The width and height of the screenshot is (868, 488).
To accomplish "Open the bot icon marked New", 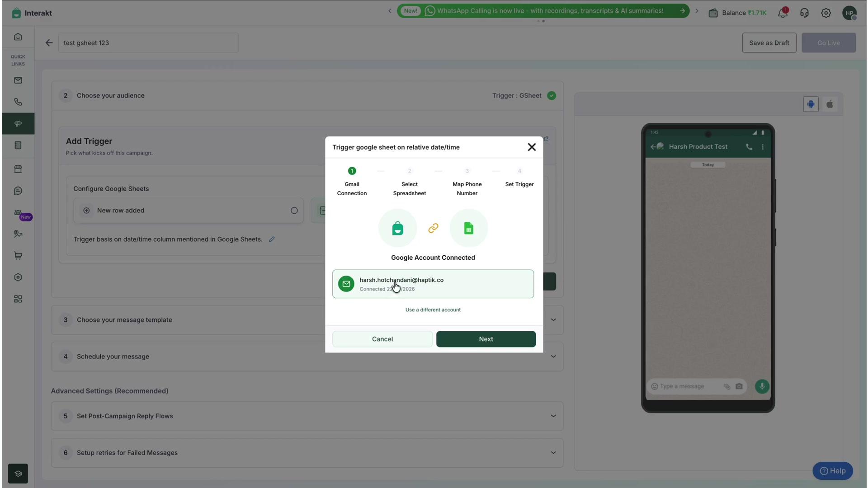I will (18, 212).
